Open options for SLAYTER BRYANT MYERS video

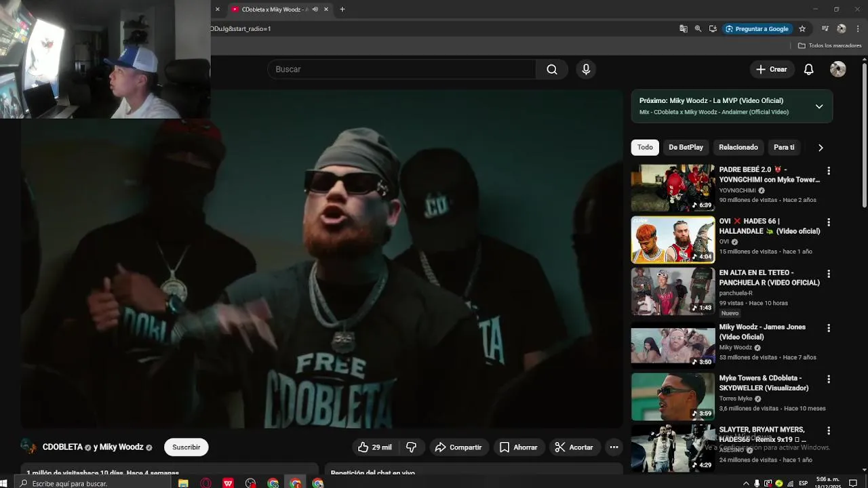[x=828, y=431]
